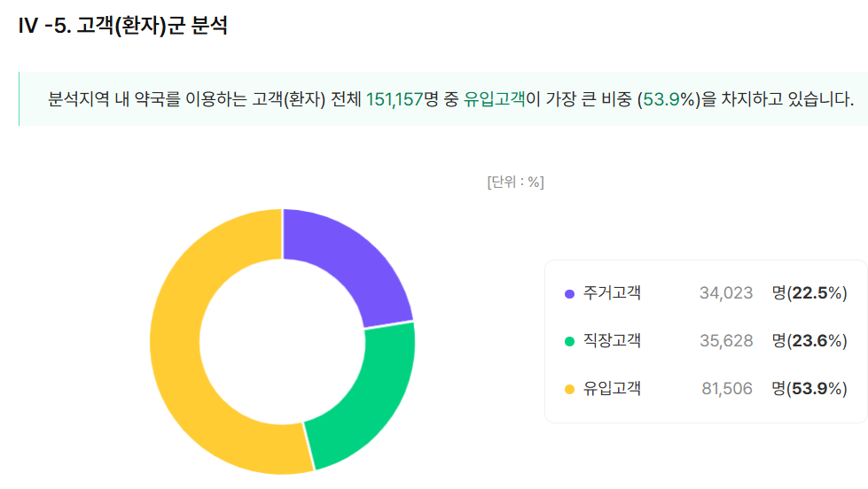Click the 유입고객 legend label
868x489 pixels.
point(612,388)
